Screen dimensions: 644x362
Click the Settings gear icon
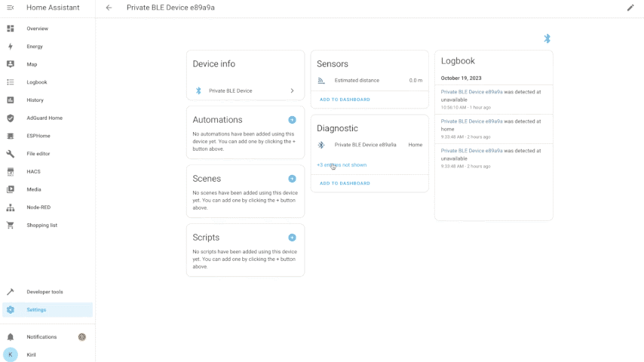point(11,310)
